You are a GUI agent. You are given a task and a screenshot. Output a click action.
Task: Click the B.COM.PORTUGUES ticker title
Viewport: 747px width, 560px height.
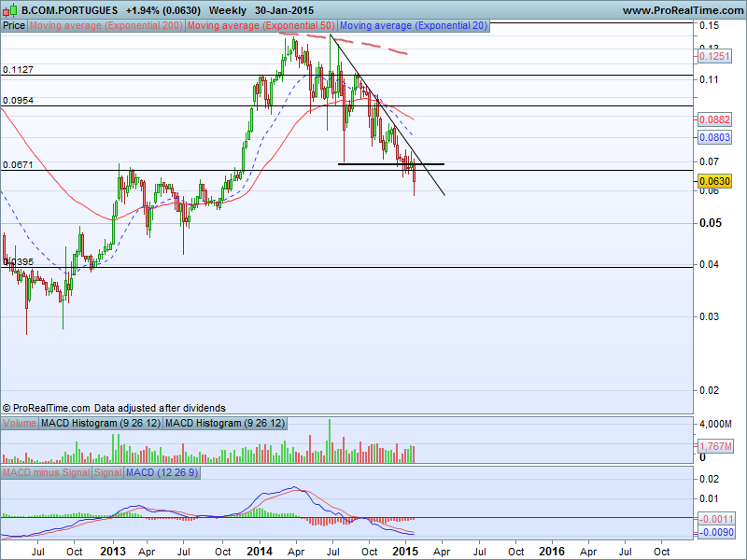(x=69, y=10)
